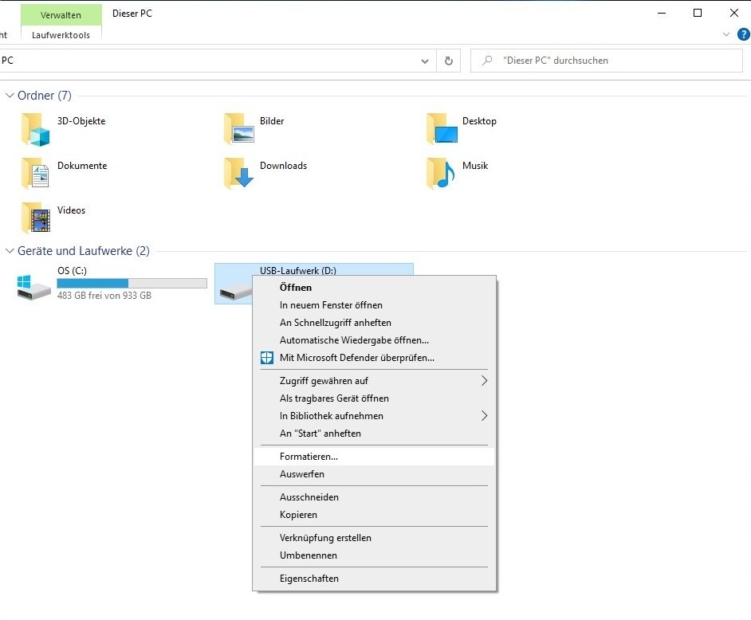Expand the Zugriff gewähren auf submenu arrow
This screenshot has width=751, height=620.
click(x=484, y=381)
